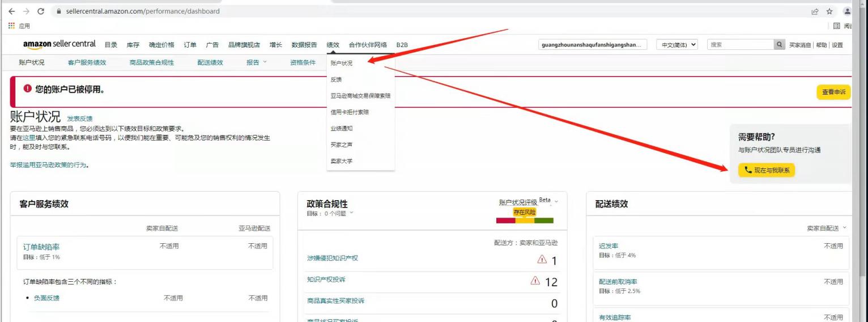Open the 发表反馈 link
868x322 pixels.
coord(80,118)
